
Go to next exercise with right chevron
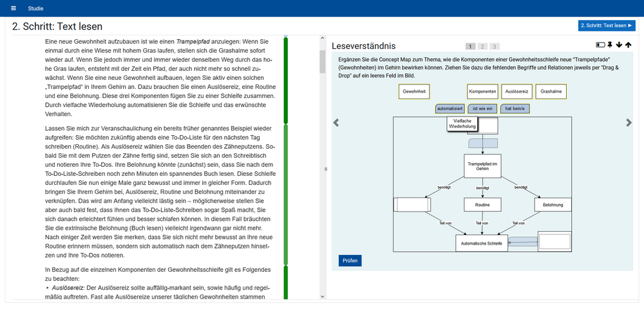629,123
